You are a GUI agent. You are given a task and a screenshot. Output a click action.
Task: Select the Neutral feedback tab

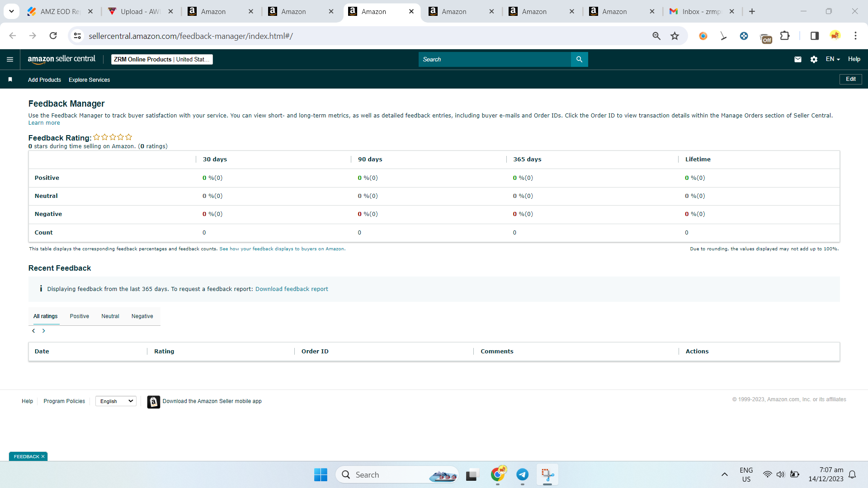(110, 316)
